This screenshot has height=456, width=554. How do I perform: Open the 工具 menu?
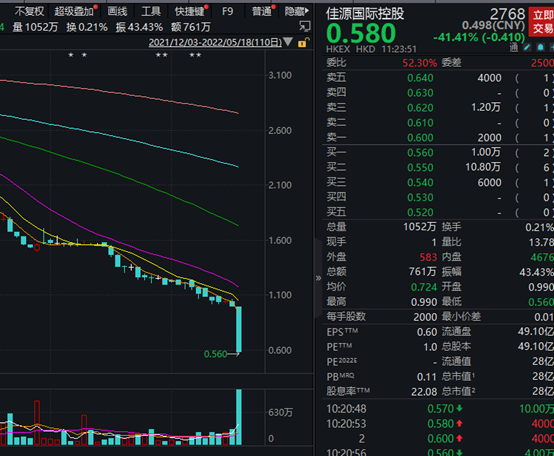tap(151, 12)
